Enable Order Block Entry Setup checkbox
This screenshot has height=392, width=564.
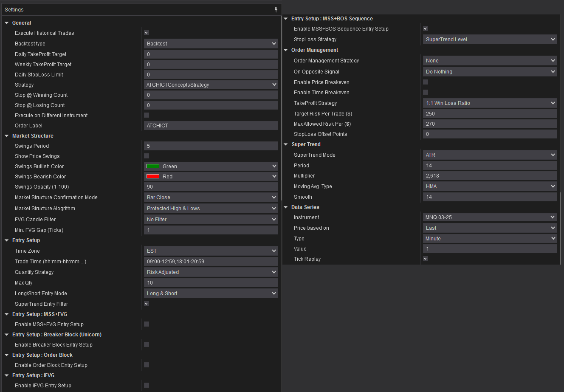pyautogui.click(x=147, y=365)
